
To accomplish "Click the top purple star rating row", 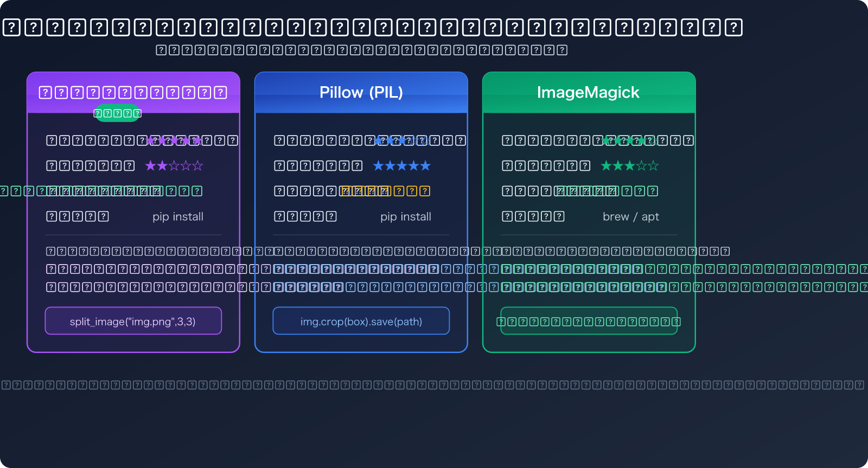I will point(174,140).
